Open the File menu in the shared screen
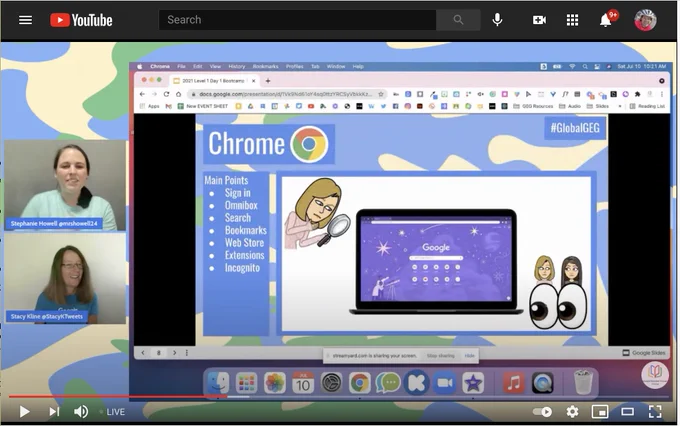 click(x=181, y=66)
